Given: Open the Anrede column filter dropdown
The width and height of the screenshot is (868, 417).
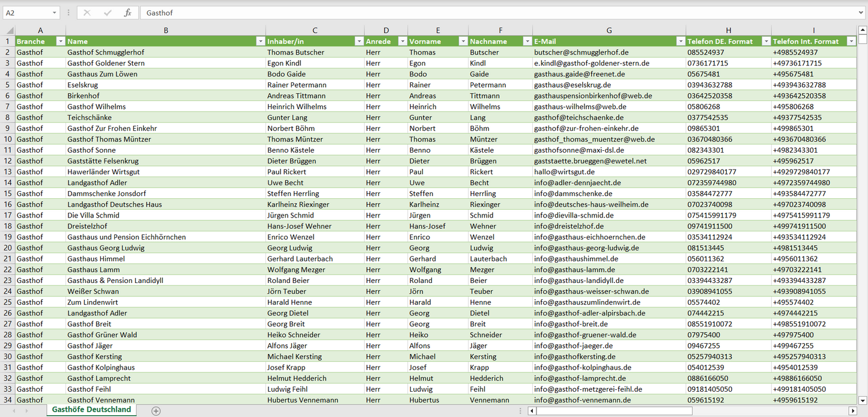Looking at the screenshot, I should (x=402, y=41).
